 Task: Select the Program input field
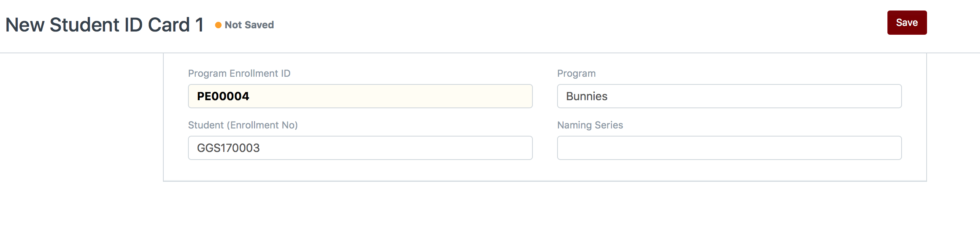(729, 96)
